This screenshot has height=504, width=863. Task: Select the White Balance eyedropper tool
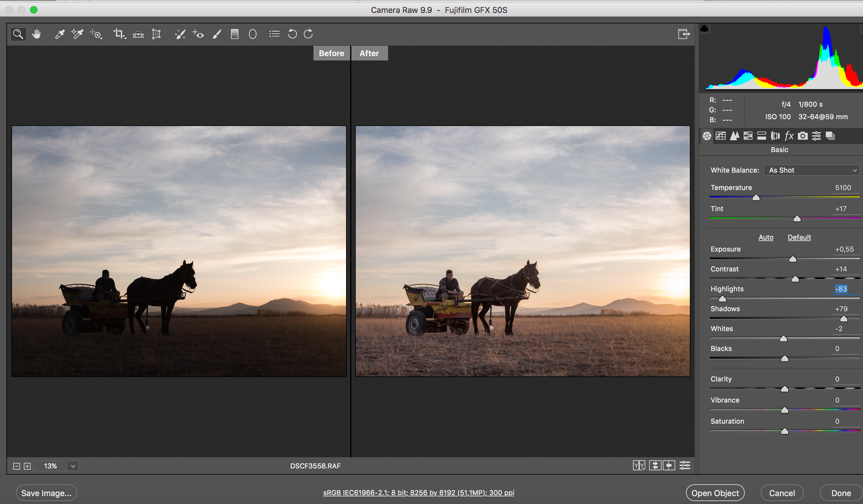coord(60,34)
